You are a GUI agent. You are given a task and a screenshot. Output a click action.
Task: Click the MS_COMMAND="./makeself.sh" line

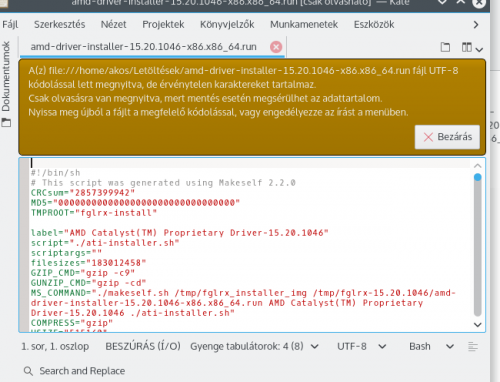click(243, 303)
